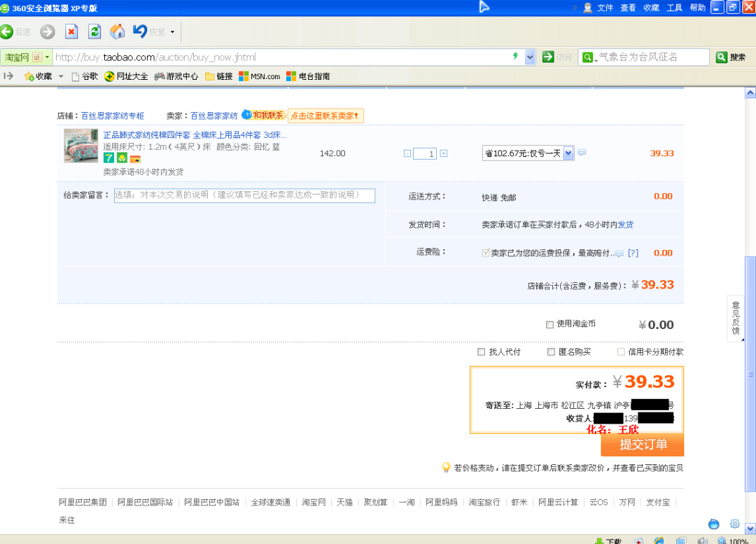
Task: Open the [?] shipping insurance help link
Action: pyautogui.click(x=633, y=253)
